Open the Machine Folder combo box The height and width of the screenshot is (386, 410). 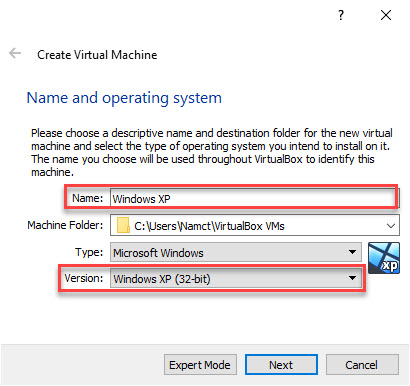coord(255,226)
